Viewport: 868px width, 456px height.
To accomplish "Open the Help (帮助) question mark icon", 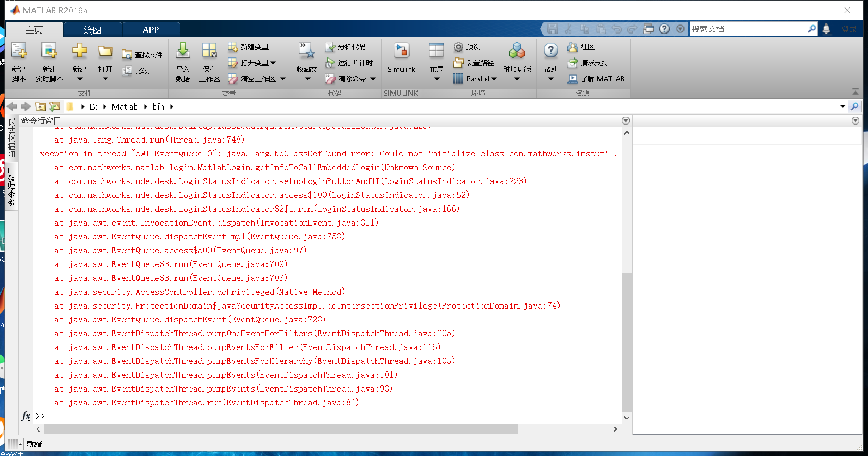I will 550,51.
